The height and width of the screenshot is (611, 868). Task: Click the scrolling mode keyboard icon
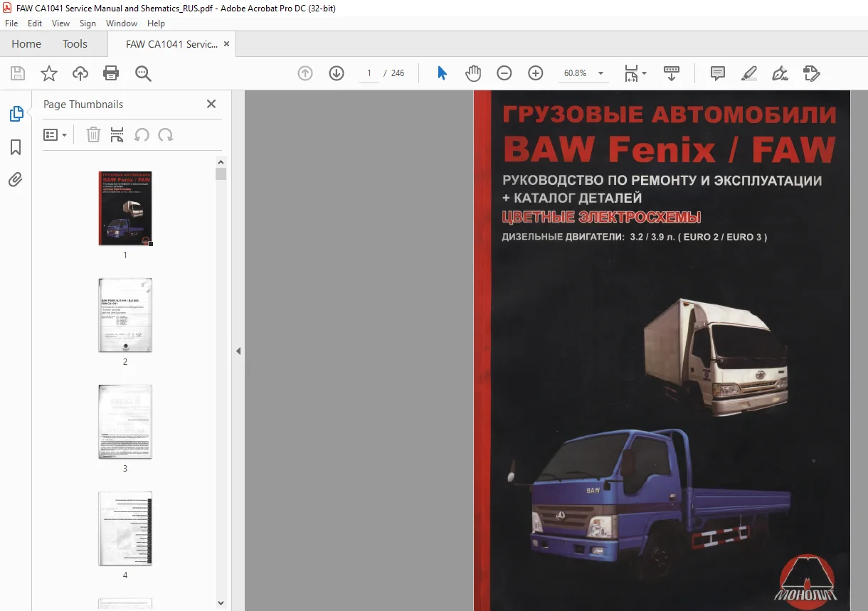[x=672, y=73]
